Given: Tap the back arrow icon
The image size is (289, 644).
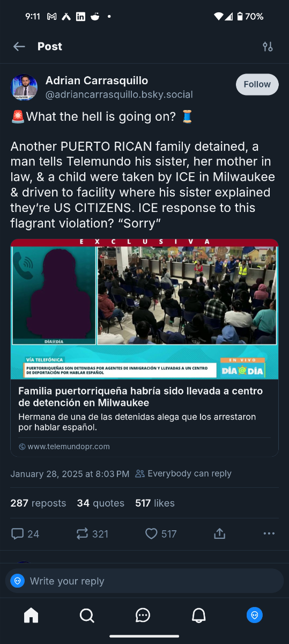Looking at the screenshot, I should [19, 47].
